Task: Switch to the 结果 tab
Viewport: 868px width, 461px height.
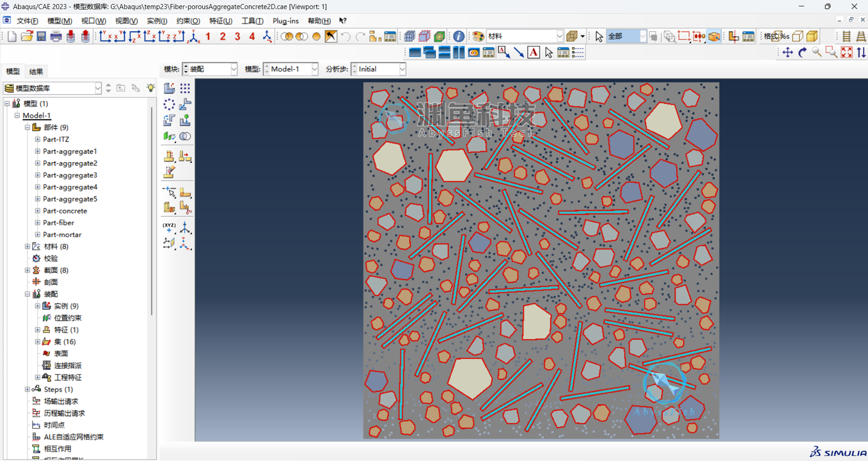Action: point(36,72)
